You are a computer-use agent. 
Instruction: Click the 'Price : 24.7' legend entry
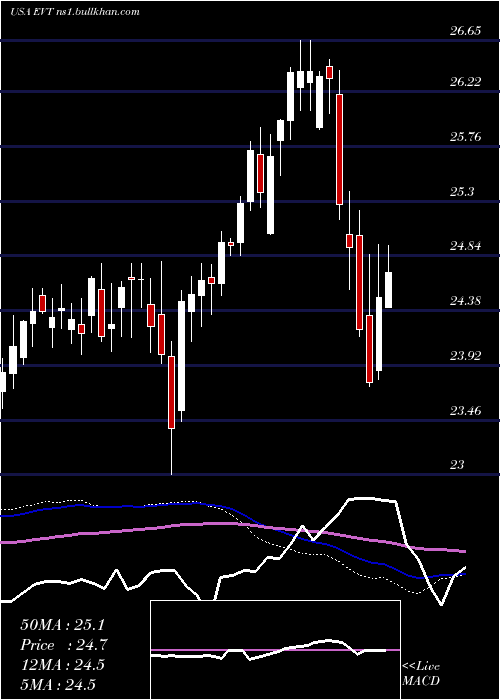64,645
